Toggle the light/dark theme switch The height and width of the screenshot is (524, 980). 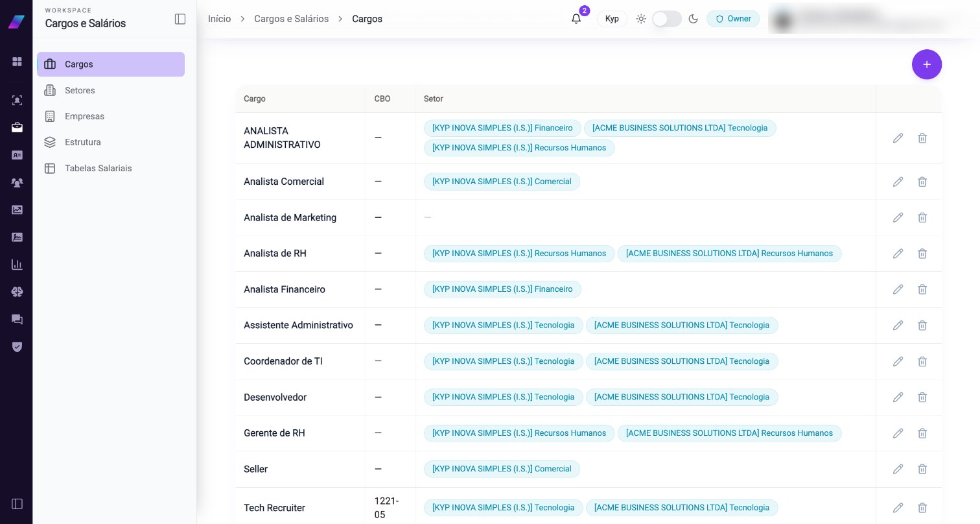(x=667, y=19)
